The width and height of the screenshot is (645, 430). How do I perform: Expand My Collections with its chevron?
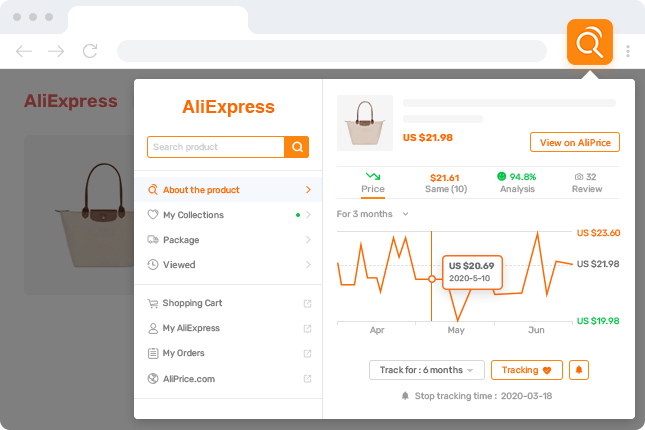pos(308,215)
